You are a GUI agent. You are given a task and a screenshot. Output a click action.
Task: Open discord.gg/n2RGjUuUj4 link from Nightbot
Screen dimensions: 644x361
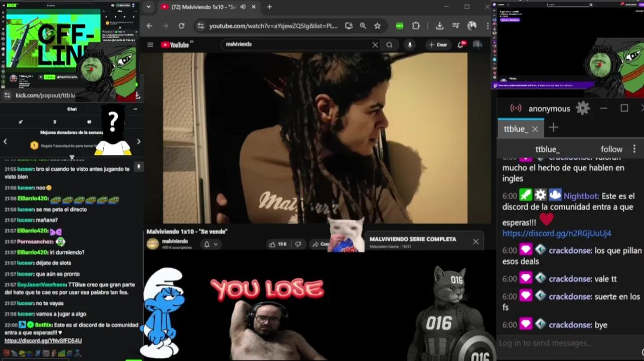point(557,233)
